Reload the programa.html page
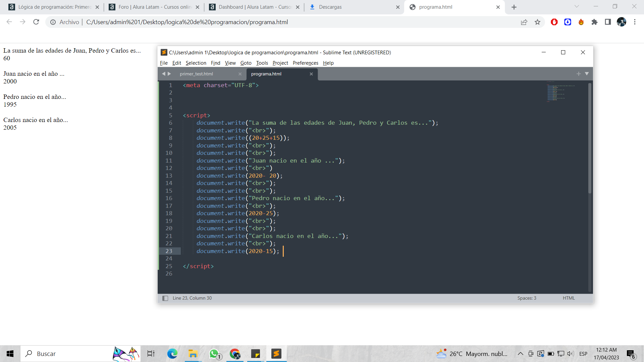 point(36,22)
